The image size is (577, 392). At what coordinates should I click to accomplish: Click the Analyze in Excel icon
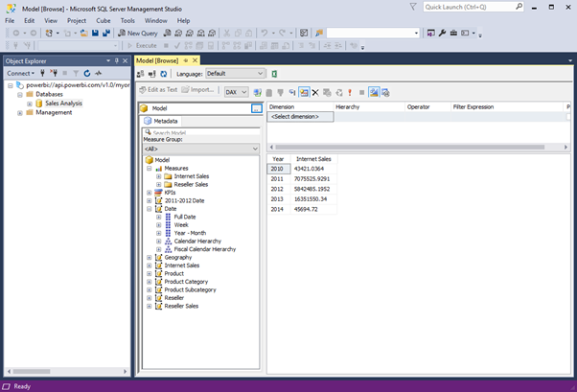[274, 74]
